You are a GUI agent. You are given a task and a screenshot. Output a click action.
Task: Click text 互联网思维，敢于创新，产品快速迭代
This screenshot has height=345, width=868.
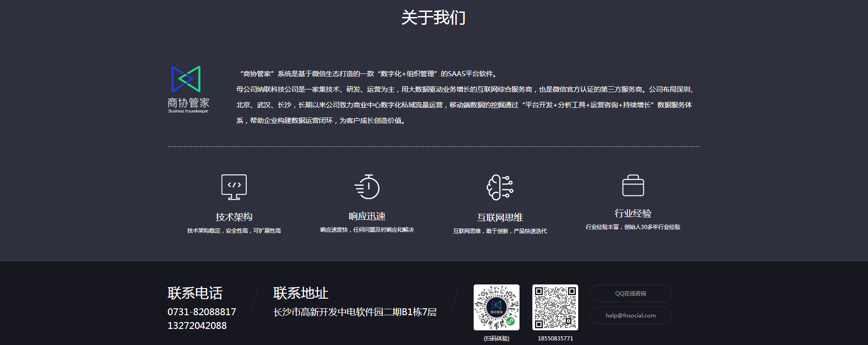(500, 231)
